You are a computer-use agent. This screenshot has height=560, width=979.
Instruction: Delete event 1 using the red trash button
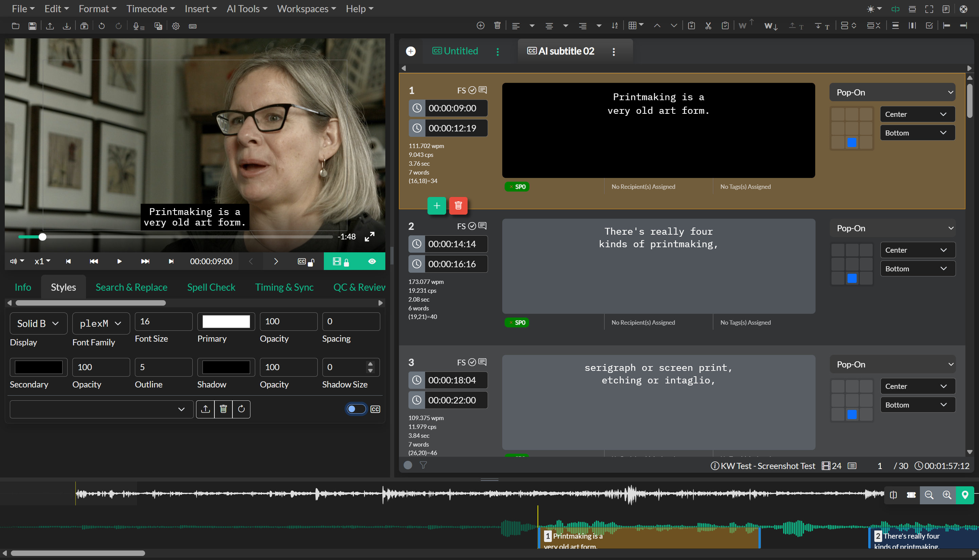[x=458, y=205]
